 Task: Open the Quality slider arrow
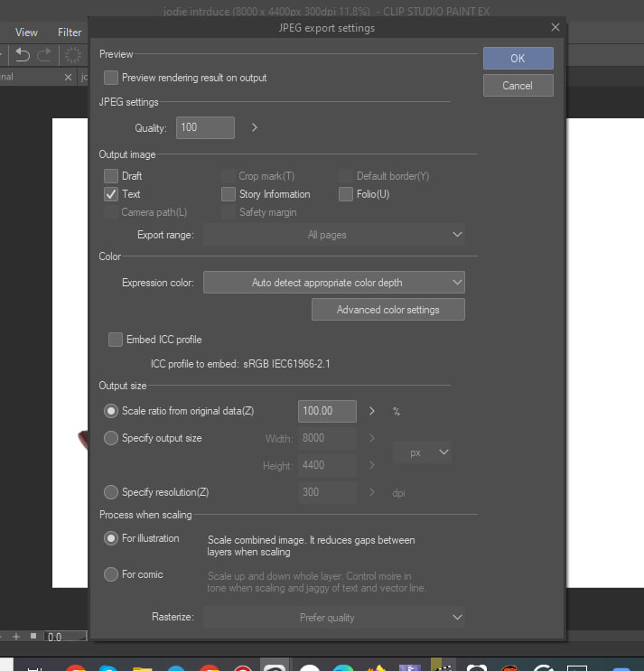255,127
